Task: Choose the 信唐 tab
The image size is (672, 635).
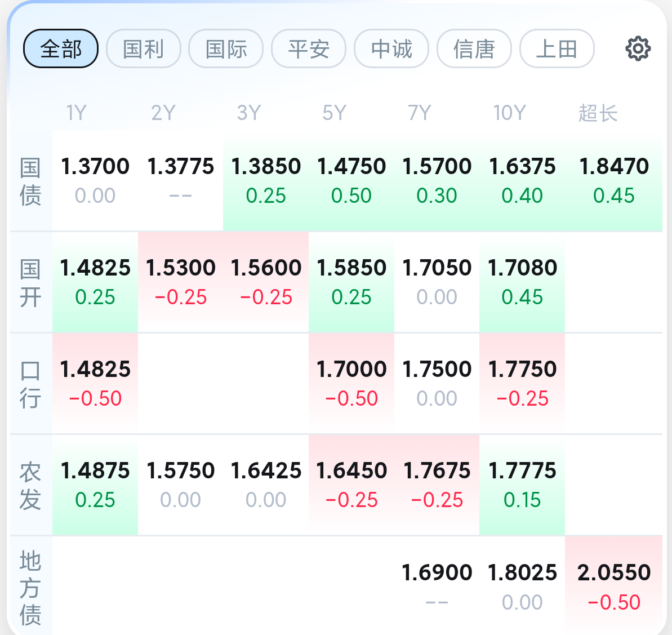Action: [x=474, y=49]
